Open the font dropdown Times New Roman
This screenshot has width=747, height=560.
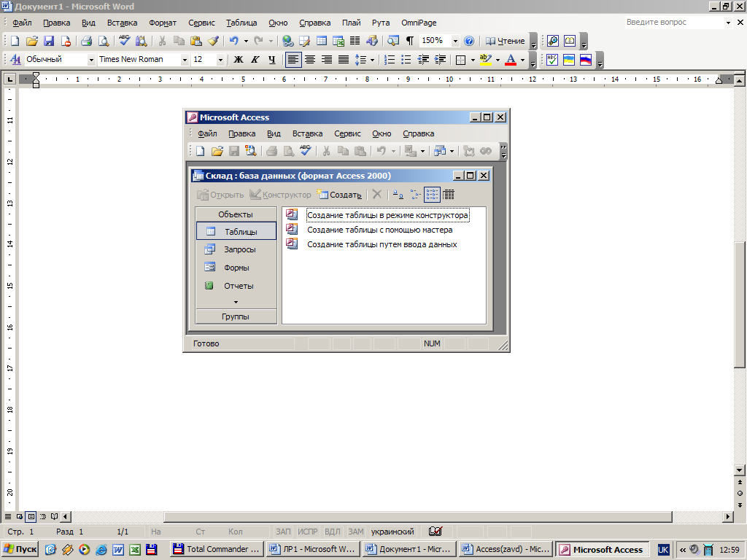[x=185, y=60]
